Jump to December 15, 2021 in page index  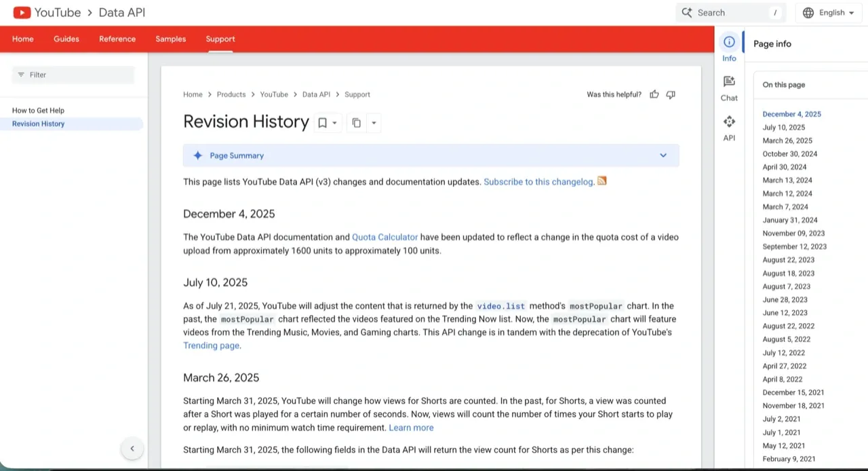[793, 392]
